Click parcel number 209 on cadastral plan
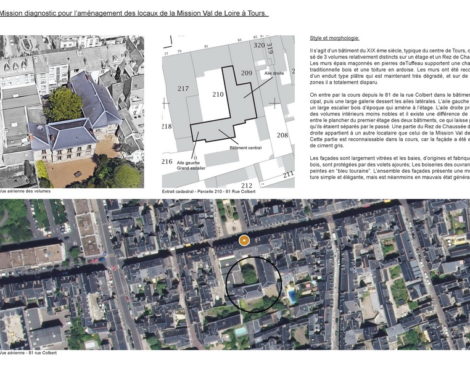Image resolution: width=470 pixels, height=370 pixels. [246, 73]
